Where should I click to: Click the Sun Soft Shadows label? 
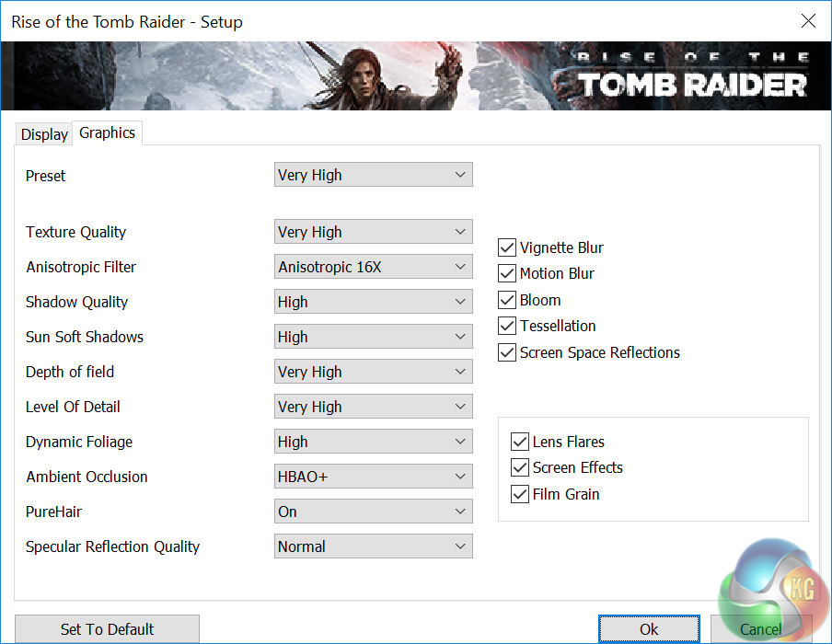(x=85, y=337)
